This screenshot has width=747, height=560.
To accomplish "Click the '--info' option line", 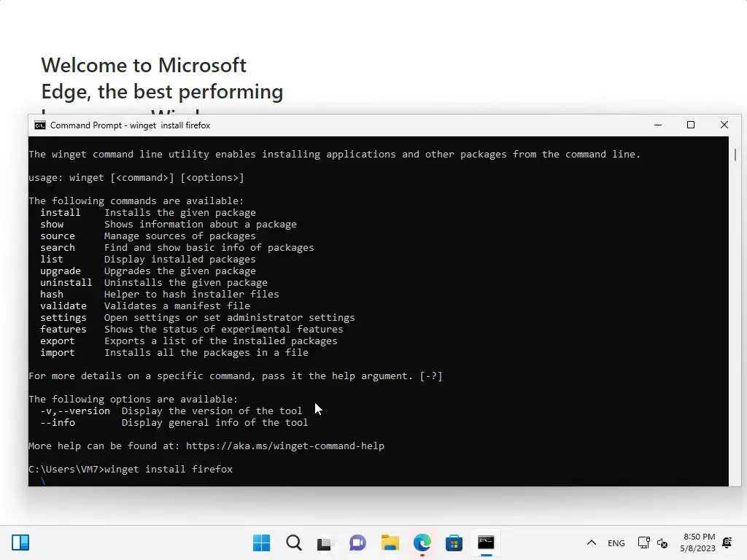I will tap(174, 423).
